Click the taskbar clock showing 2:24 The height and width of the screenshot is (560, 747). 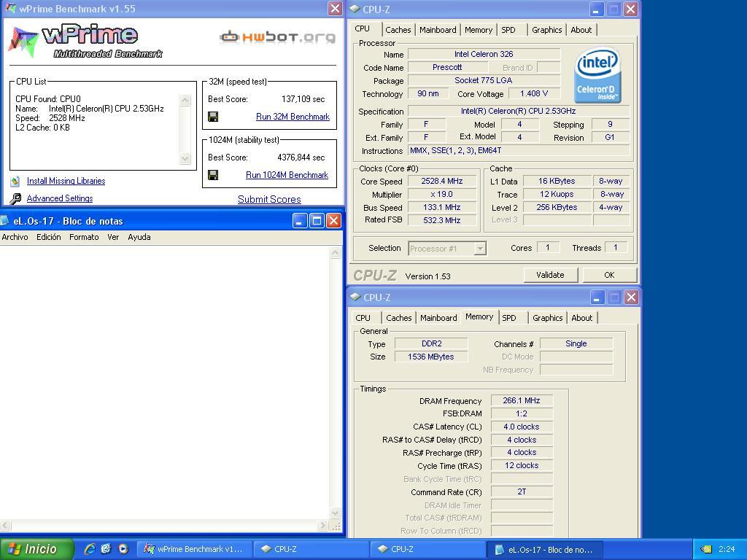pos(727,549)
